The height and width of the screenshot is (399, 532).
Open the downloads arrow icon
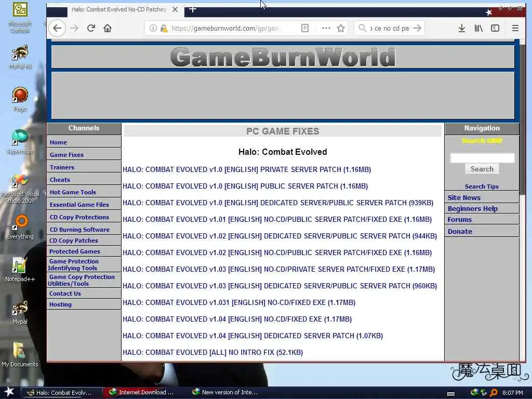click(461, 28)
